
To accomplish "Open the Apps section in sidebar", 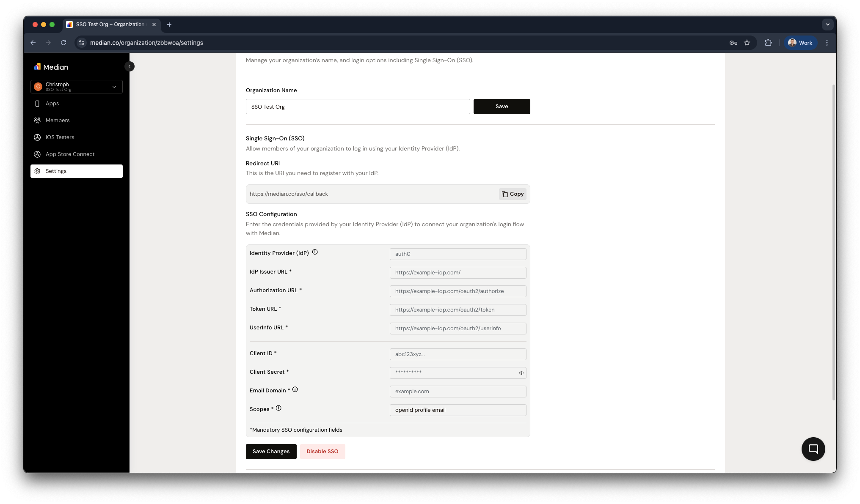I will coord(52,103).
